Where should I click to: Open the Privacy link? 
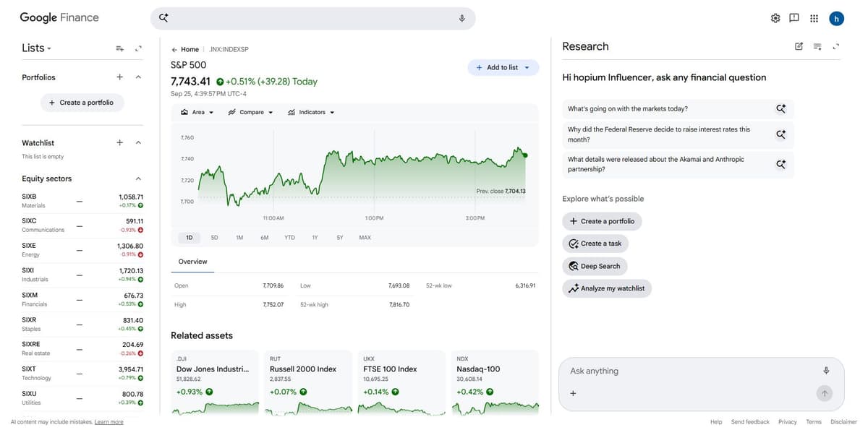tap(788, 422)
